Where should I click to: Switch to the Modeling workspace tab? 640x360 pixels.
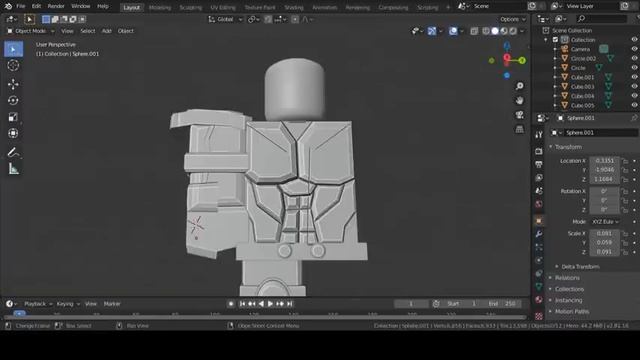pos(160,7)
